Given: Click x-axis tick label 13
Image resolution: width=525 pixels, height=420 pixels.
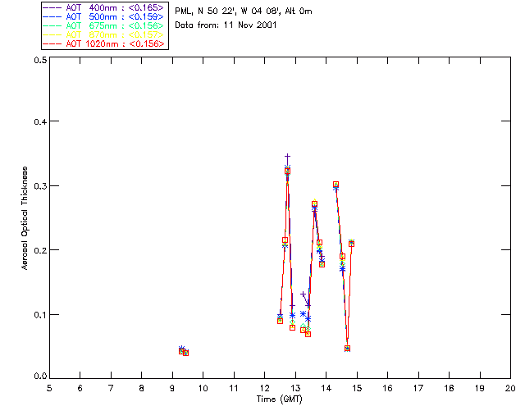Looking at the screenshot, I should [x=295, y=389].
